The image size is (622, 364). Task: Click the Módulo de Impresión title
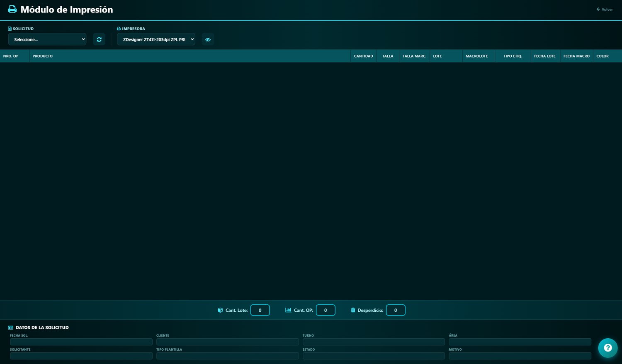pyautogui.click(x=67, y=10)
